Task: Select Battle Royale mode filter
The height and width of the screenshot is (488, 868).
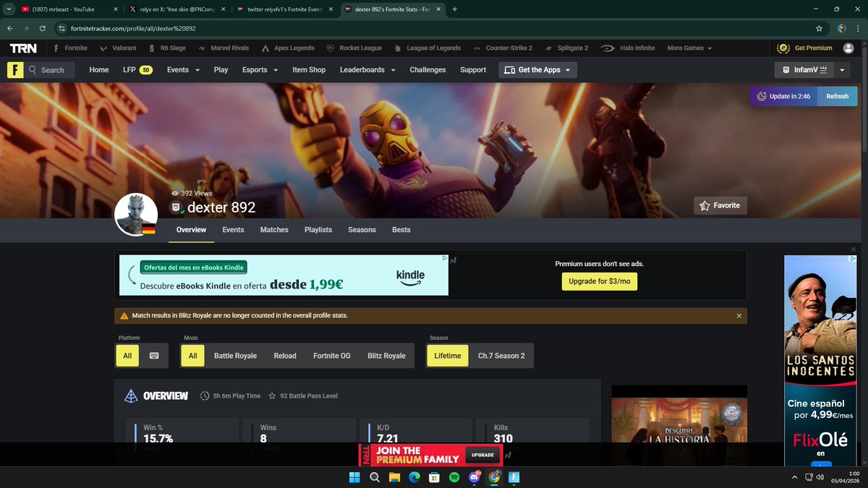Action: (x=236, y=356)
